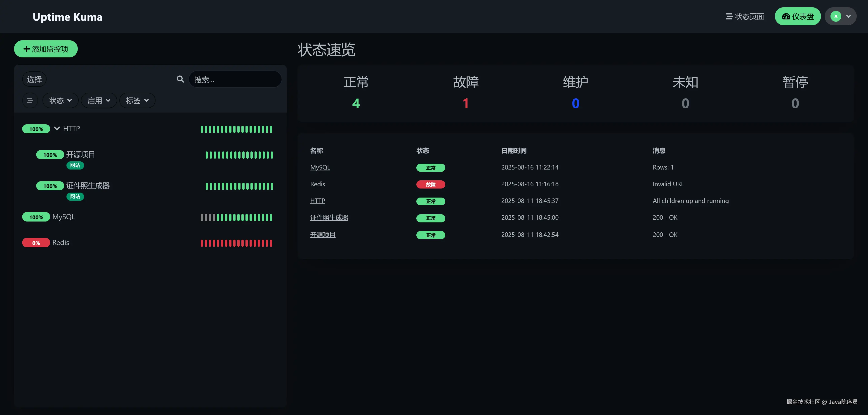Image resolution: width=868 pixels, height=415 pixels.
Task: Open the 启用 filter dropdown
Action: [99, 100]
